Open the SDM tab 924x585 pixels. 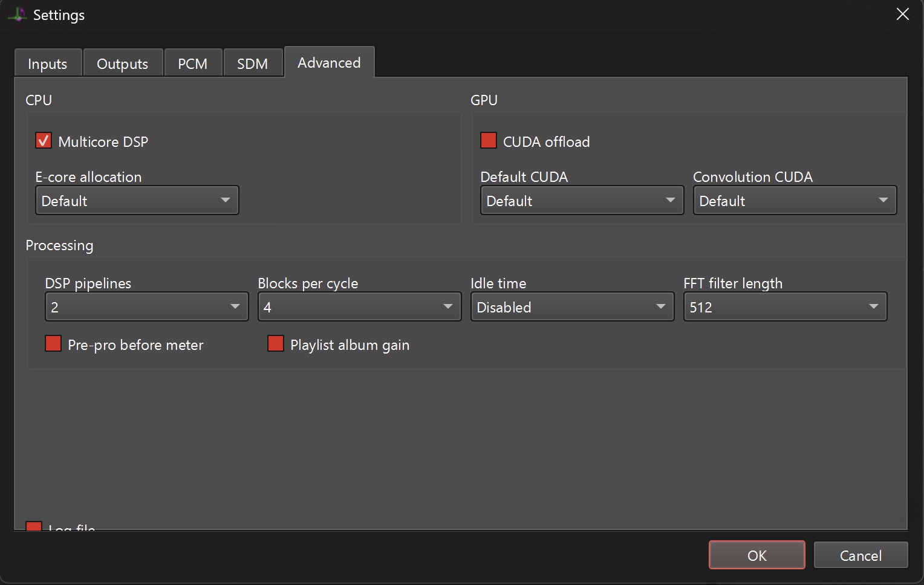tap(253, 63)
